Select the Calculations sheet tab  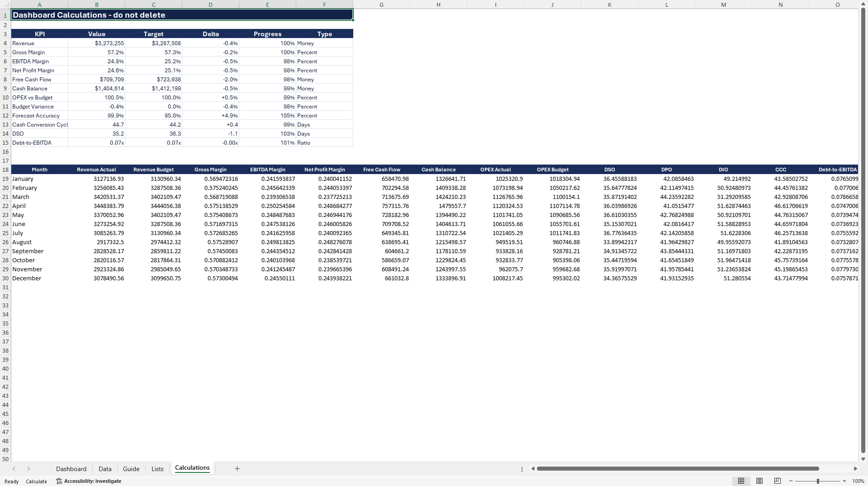(x=192, y=468)
